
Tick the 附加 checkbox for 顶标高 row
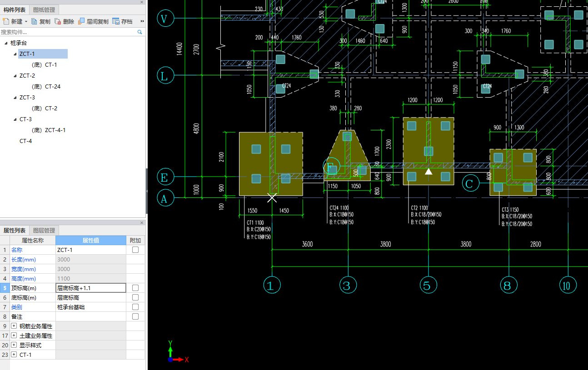135,288
